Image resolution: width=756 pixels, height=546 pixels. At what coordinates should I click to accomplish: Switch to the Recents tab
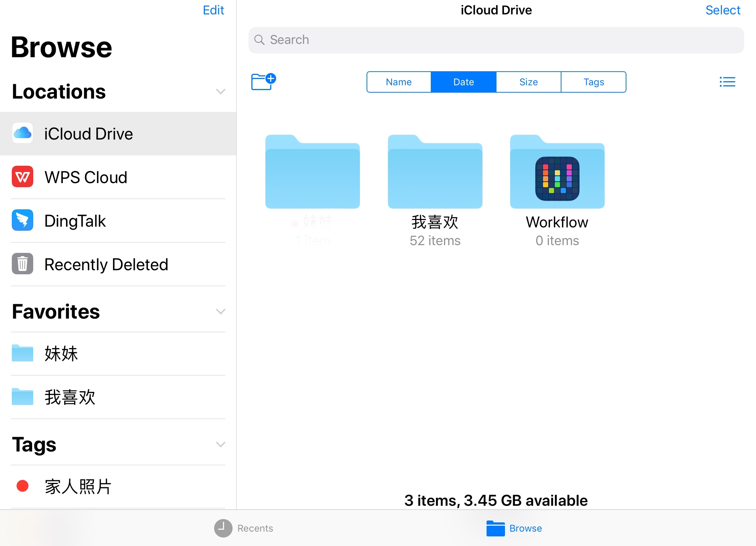click(244, 528)
